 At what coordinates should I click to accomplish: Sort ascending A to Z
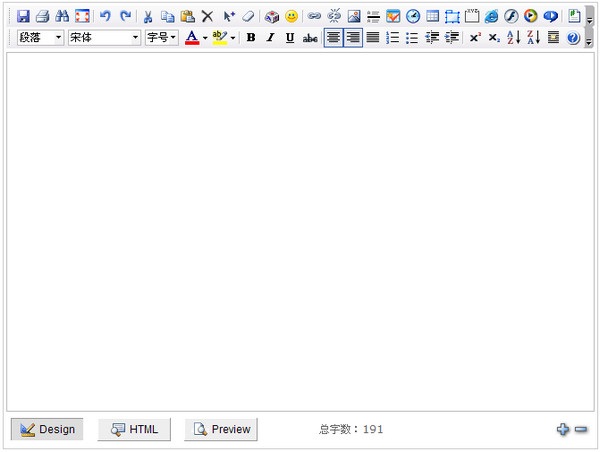514,38
